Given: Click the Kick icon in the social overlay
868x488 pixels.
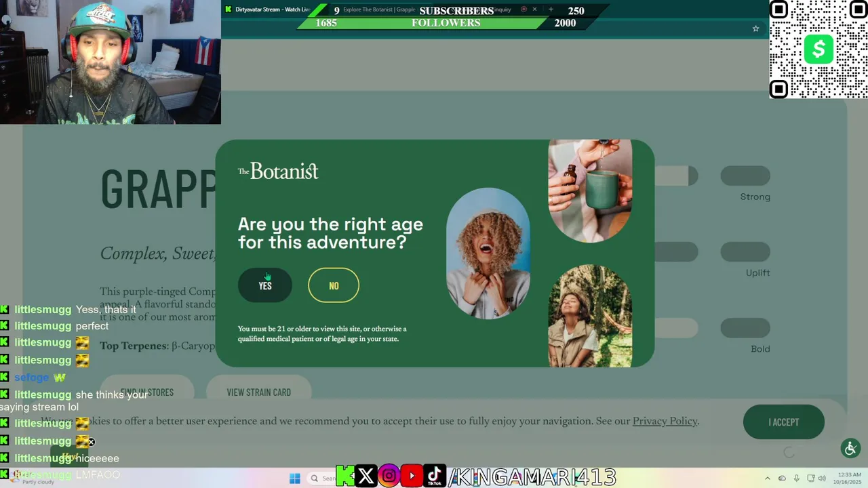Looking at the screenshot, I should 344,476.
